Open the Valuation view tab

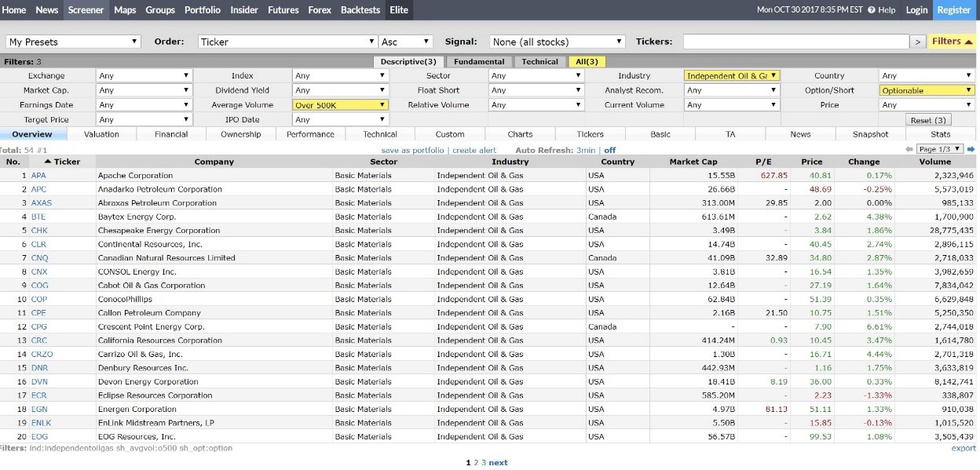[x=101, y=134]
